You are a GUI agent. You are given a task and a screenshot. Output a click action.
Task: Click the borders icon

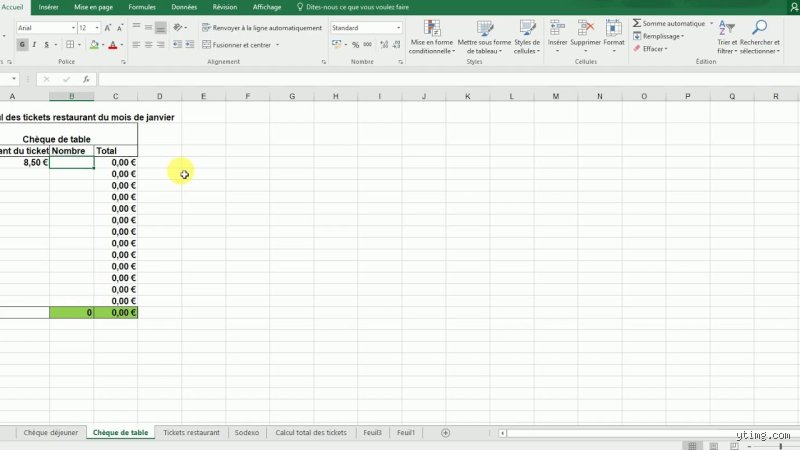(70, 45)
